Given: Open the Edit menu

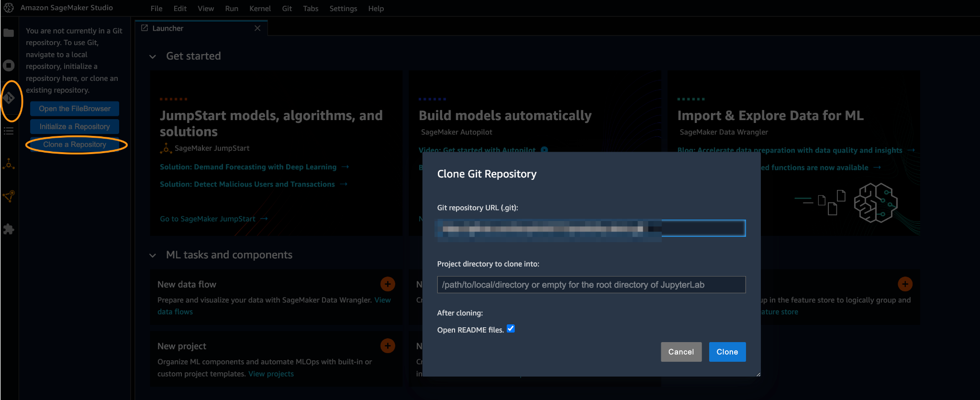Looking at the screenshot, I should click(180, 9).
